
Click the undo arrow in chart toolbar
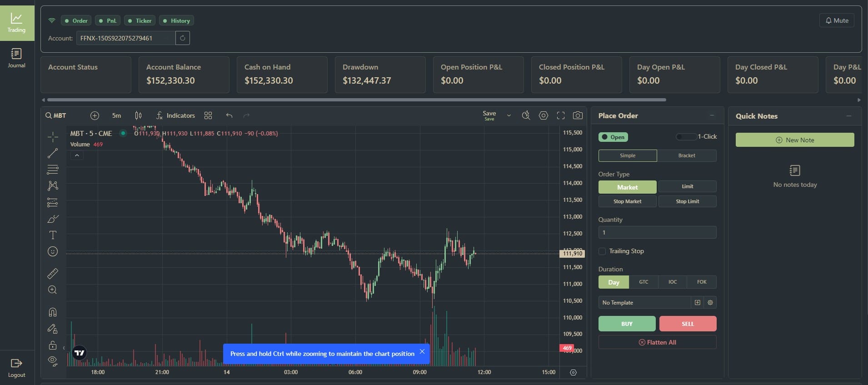pyautogui.click(x=229, y=115)
